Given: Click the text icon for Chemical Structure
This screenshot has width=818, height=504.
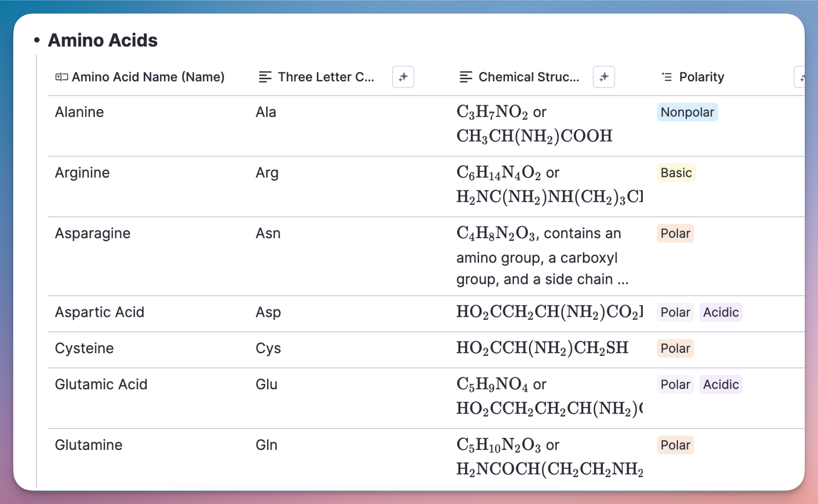Looking at the screenshot, I should [465, 77].
